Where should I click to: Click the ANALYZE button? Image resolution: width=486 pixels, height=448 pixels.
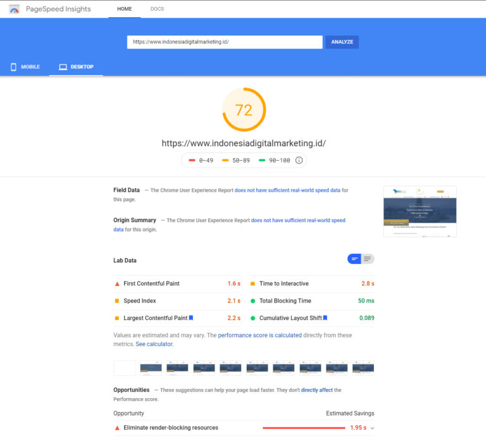coord(342,42)
